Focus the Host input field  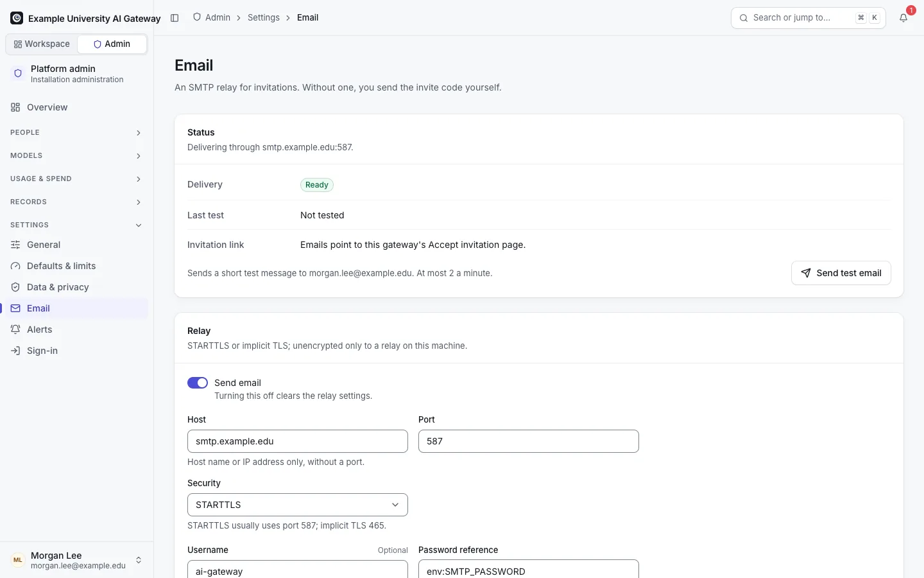(x=298, y=441)
